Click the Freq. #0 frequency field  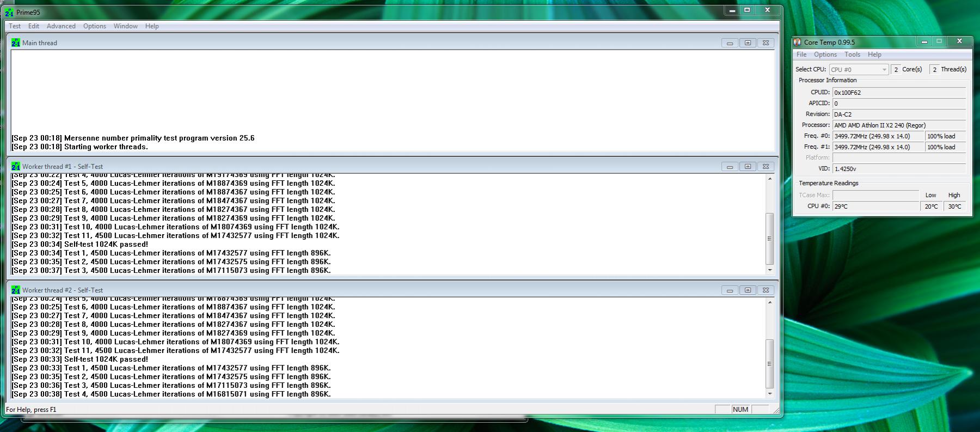pos(878,136)
